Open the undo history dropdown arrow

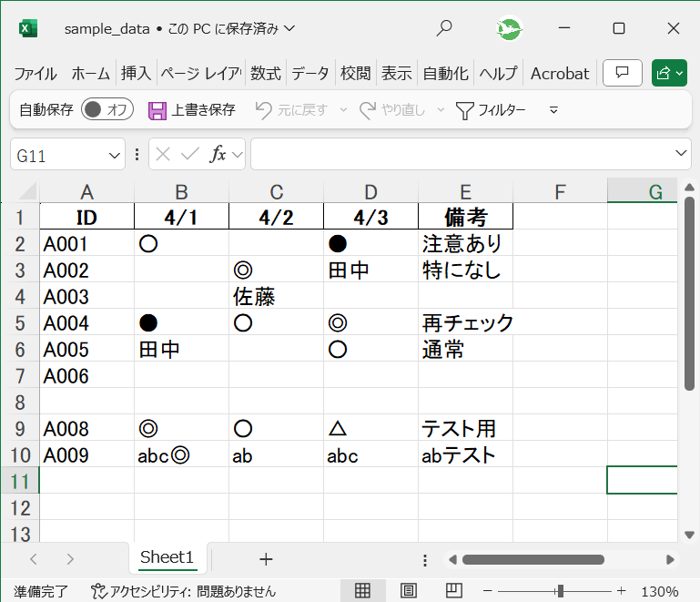click(343, 110)
